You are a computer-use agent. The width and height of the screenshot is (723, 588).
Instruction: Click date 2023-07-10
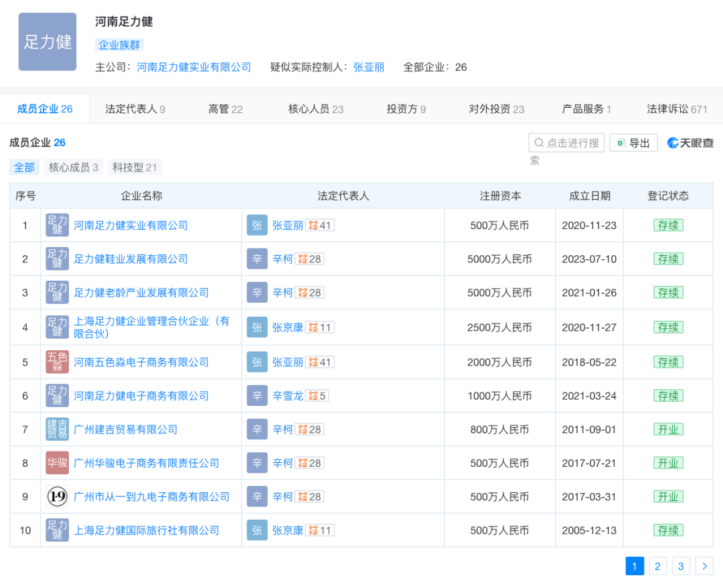pyautogui.click(x=589, y=259)
